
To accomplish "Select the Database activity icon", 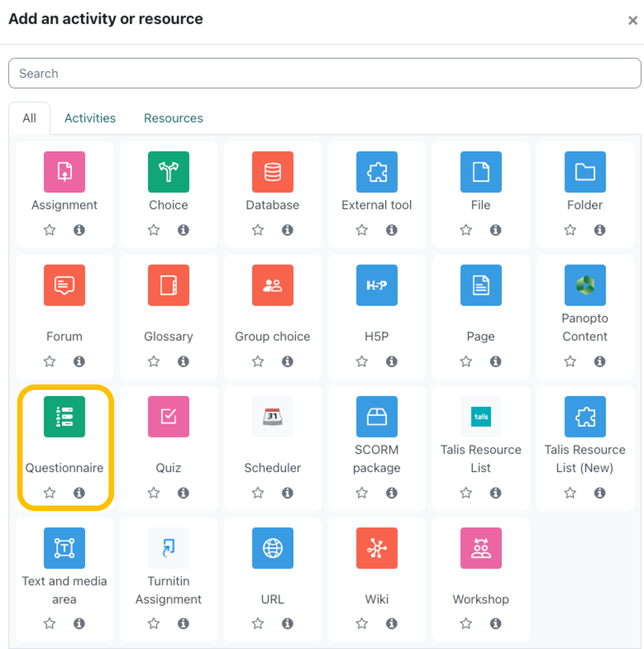I will [272, 172].
